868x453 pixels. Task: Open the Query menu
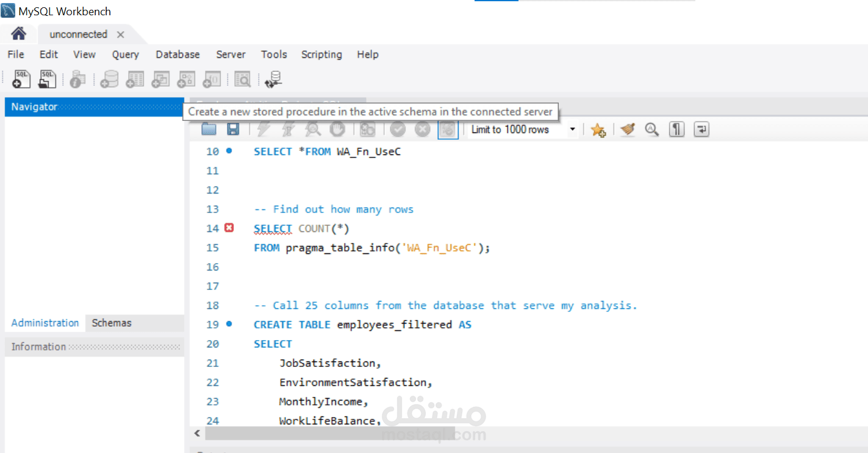pyautogui.click(x=126, y=54)
